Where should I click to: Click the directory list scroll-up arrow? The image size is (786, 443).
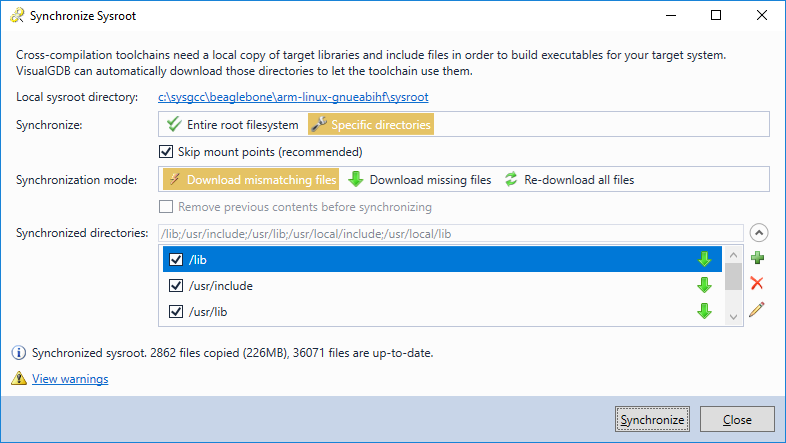click(x=733, y=255)
